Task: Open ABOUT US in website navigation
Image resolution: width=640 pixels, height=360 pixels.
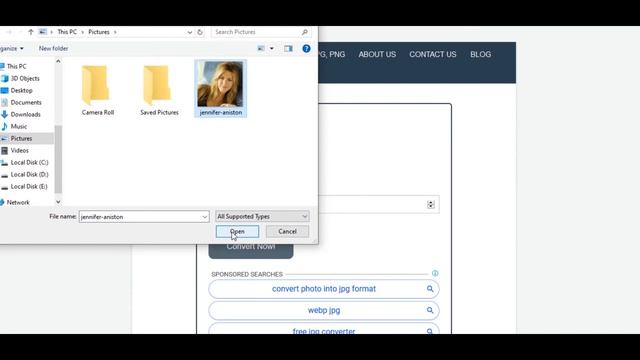Action: 377,54
